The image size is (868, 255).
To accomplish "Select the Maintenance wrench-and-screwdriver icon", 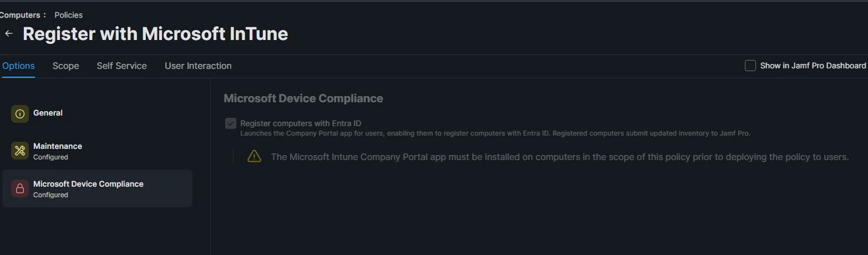I will [20, 150].
